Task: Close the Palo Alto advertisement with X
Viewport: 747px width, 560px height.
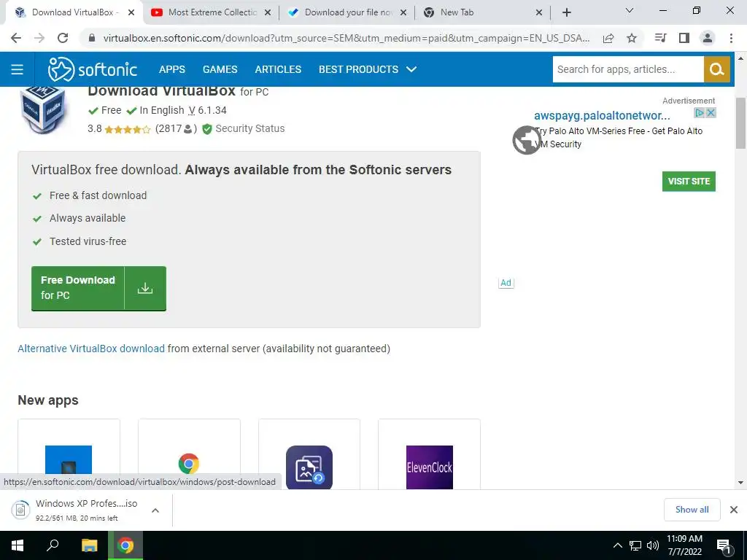Action: click(711, 113)
